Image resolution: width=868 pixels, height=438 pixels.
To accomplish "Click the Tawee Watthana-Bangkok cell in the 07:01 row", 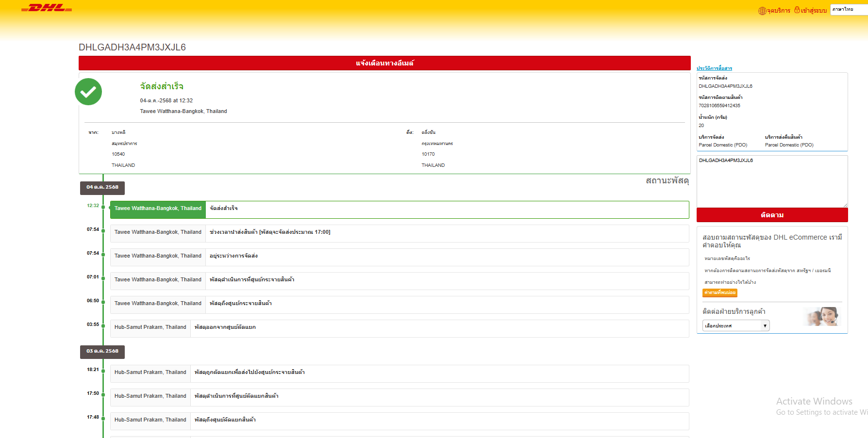I will 158,281.
